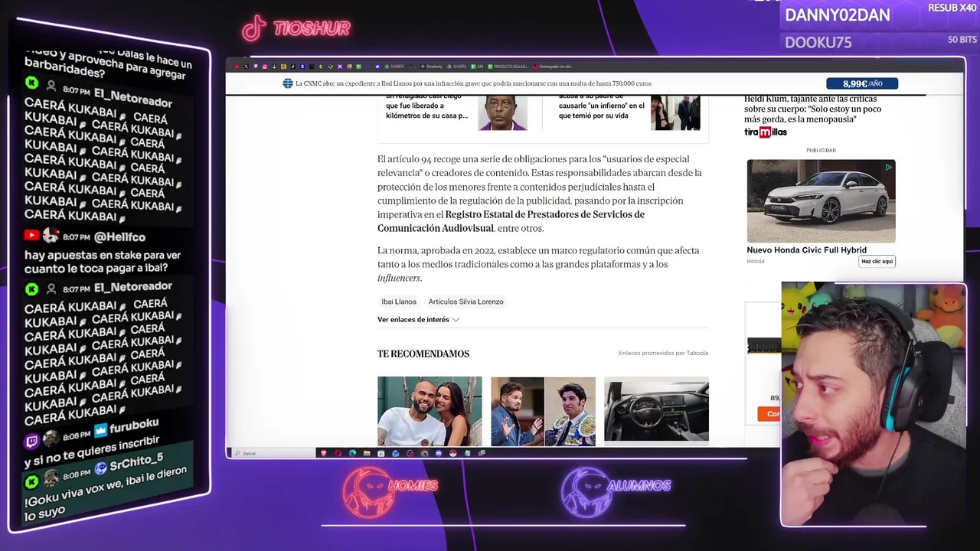
Task: Click the furuboku username in chat
Action: point(135,427)
